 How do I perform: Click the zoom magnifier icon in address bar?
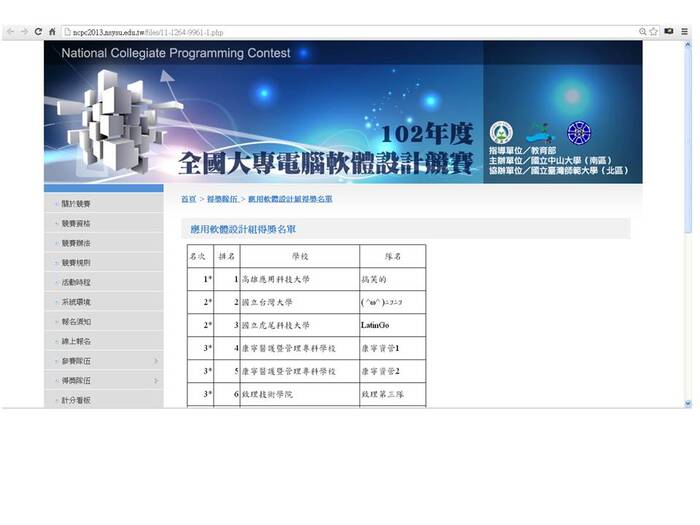(x=642, y=31)
